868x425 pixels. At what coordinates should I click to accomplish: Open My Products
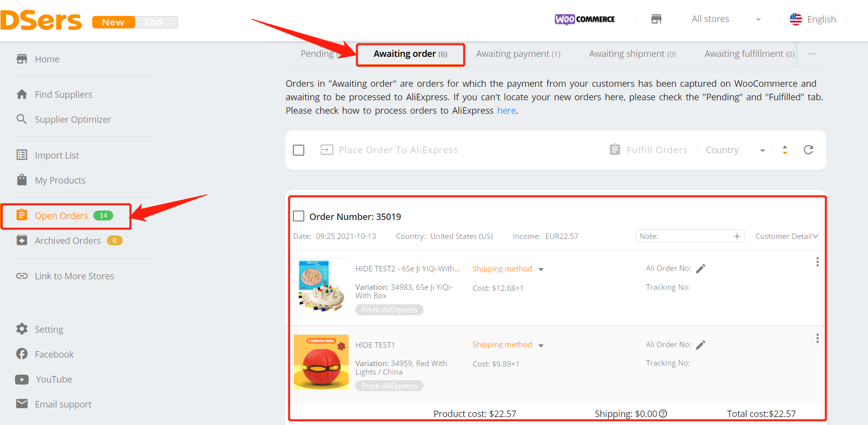click(x=60, y=180)
